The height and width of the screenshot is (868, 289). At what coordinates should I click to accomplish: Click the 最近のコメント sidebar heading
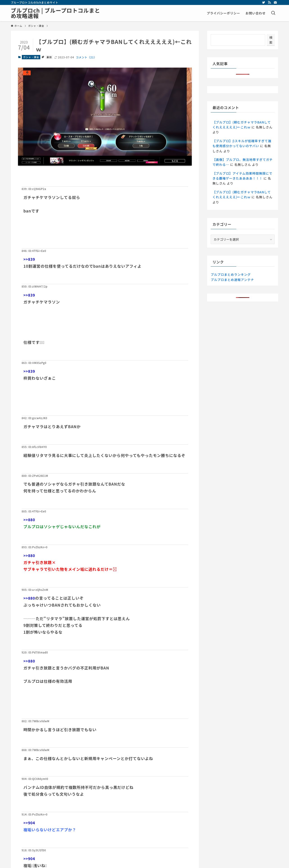tap(225, 108)
